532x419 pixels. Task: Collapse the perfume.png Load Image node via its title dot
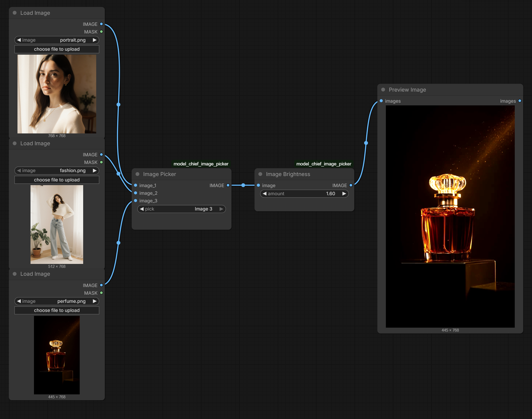point(15,274)
